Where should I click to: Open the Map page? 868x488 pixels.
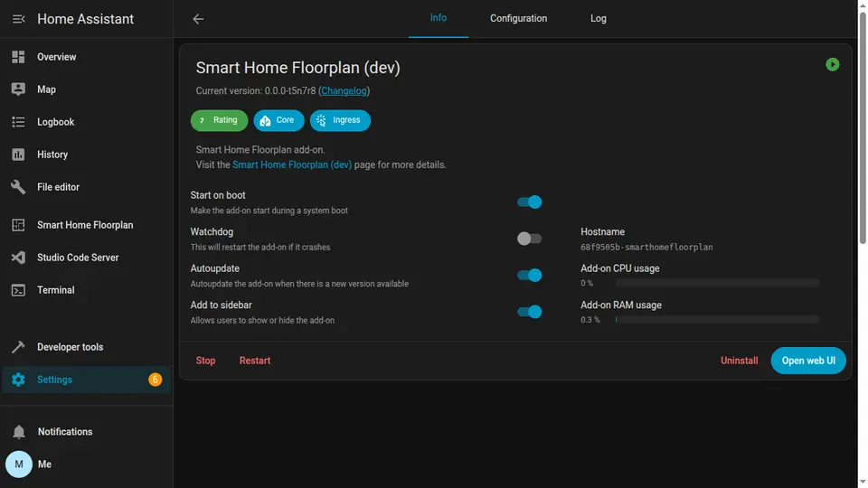87,89
